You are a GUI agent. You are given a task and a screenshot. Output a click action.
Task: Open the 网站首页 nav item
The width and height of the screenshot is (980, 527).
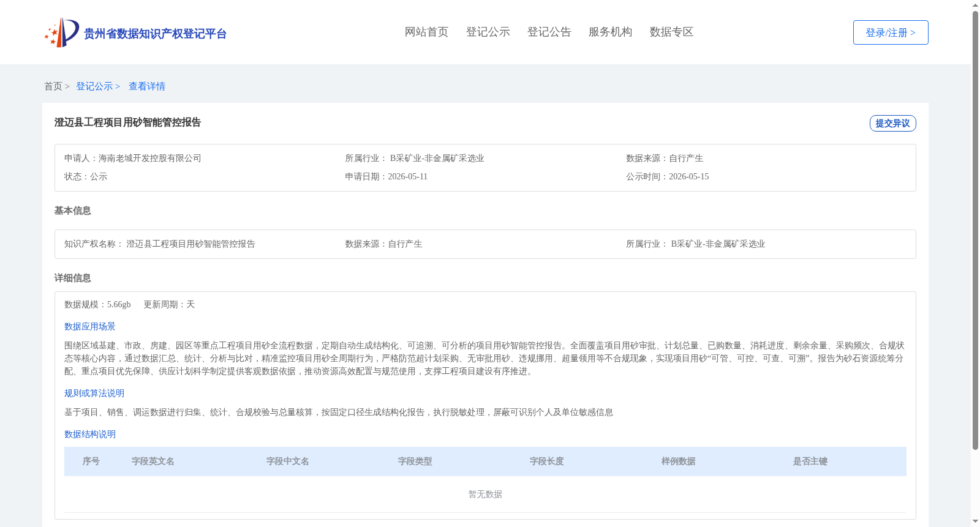(426, 32)
